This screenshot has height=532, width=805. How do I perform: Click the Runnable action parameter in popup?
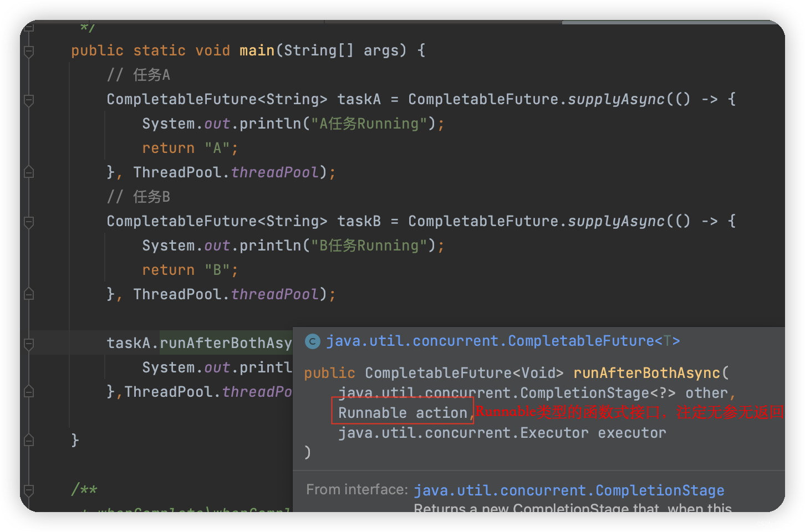pos(403,413)
